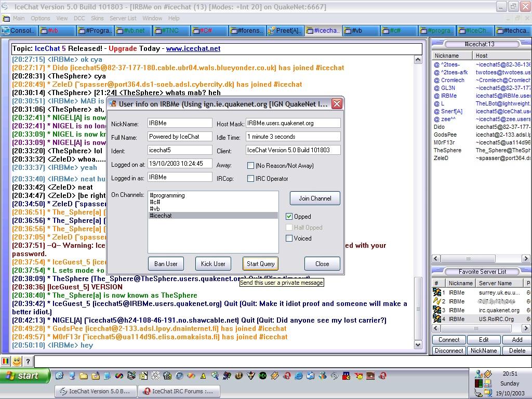Click the network monitor tray icon
Screen dimensions: 532x399
(478, 384)
